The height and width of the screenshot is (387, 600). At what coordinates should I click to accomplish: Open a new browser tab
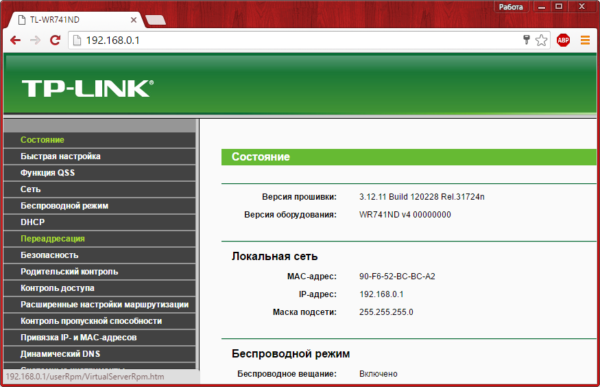pos(156,20)
